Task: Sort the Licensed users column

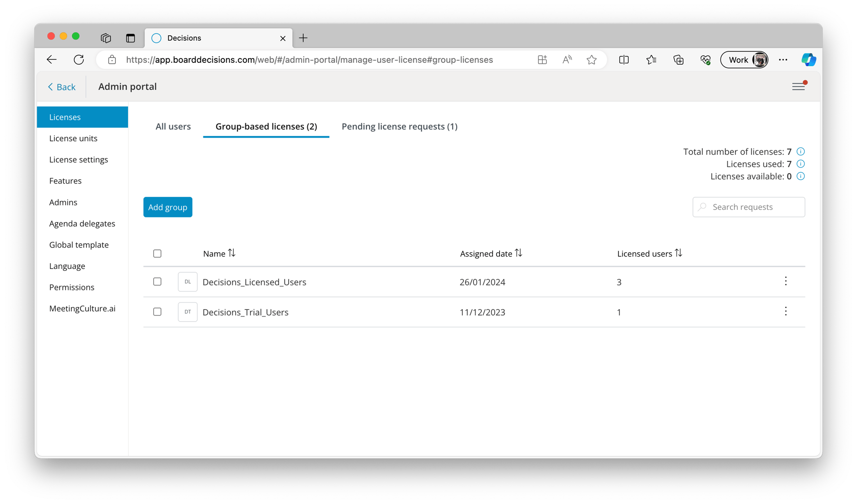Action: coord(679,253)
